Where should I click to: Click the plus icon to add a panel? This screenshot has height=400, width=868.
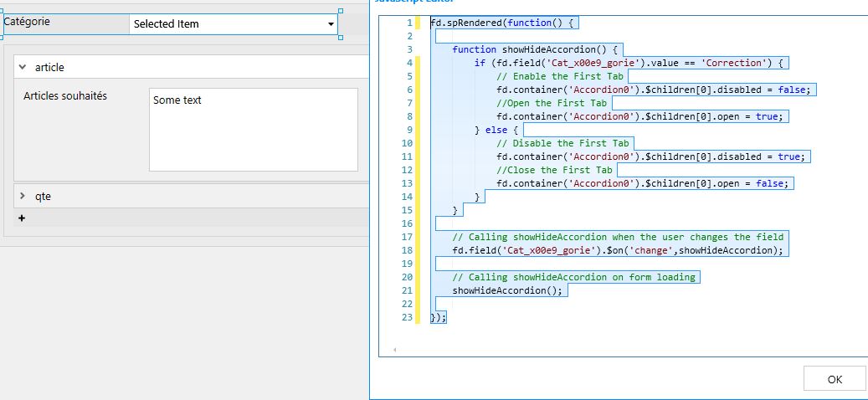coord(22,218)
